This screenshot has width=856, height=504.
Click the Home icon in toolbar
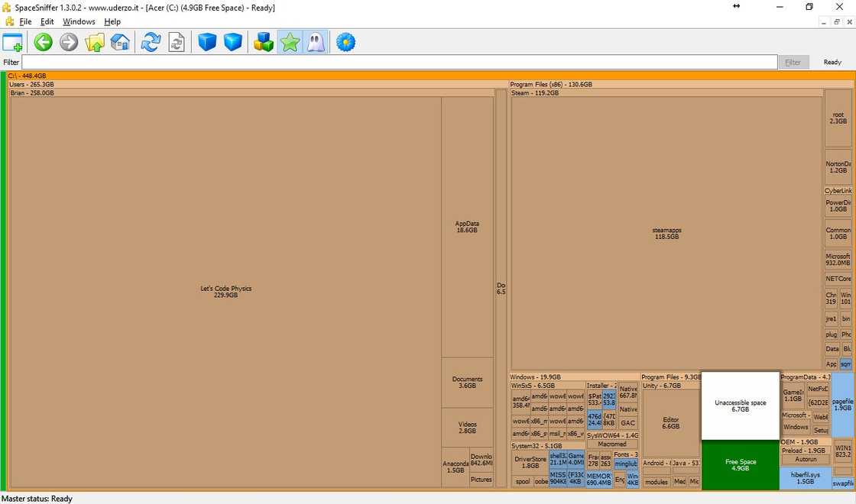coord(120,42)
